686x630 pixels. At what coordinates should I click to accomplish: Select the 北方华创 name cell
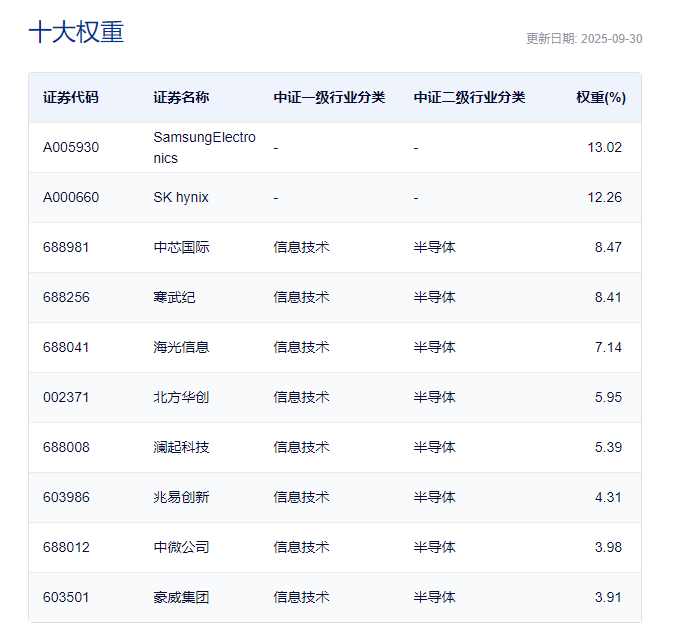pyautogui.click(x=181, y=397)
